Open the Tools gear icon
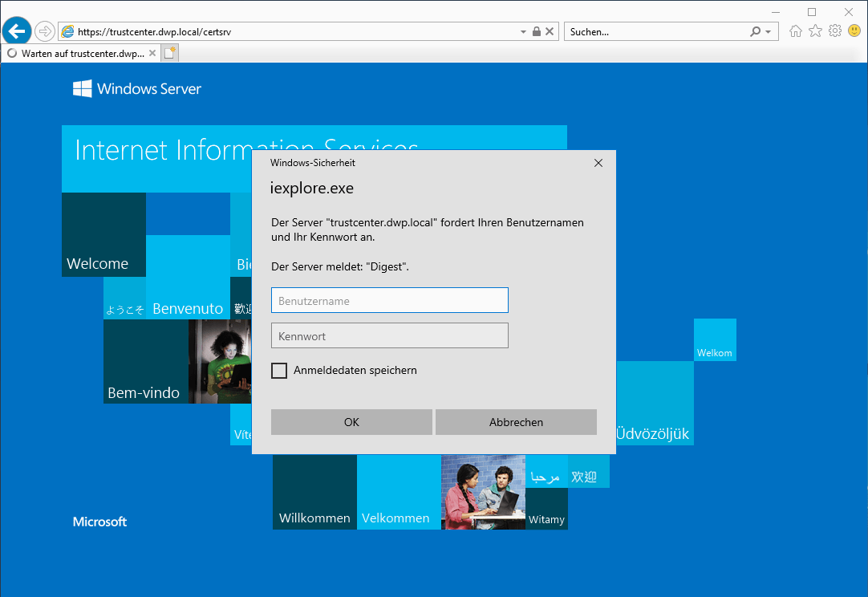The width and height of the screenshot is (868, 597). point(834,31)
